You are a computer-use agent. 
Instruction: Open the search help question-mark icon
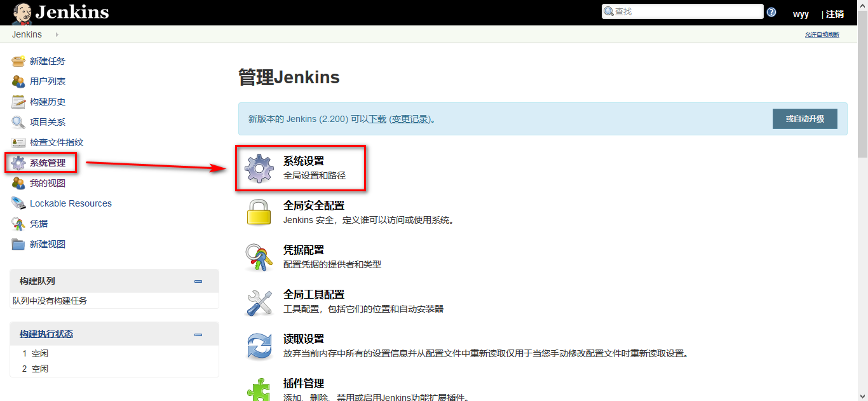pos(771,12)
